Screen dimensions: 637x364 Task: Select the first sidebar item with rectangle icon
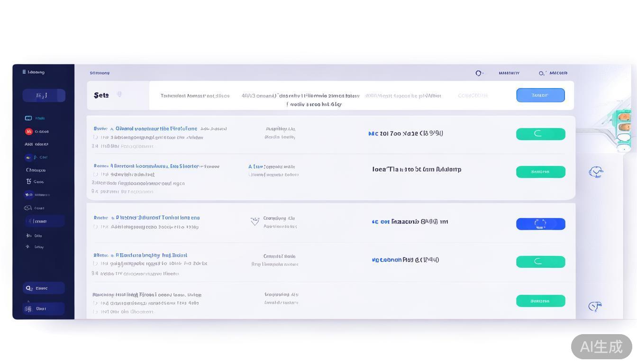pyautogui.click(x=28, y=118)
